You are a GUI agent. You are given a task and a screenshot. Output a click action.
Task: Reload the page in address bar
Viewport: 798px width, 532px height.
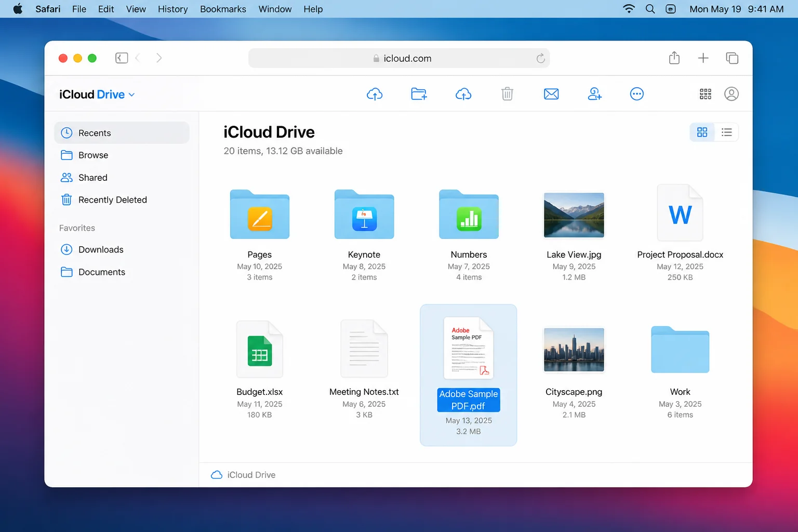pyautogui.click(x=541, y=58)
